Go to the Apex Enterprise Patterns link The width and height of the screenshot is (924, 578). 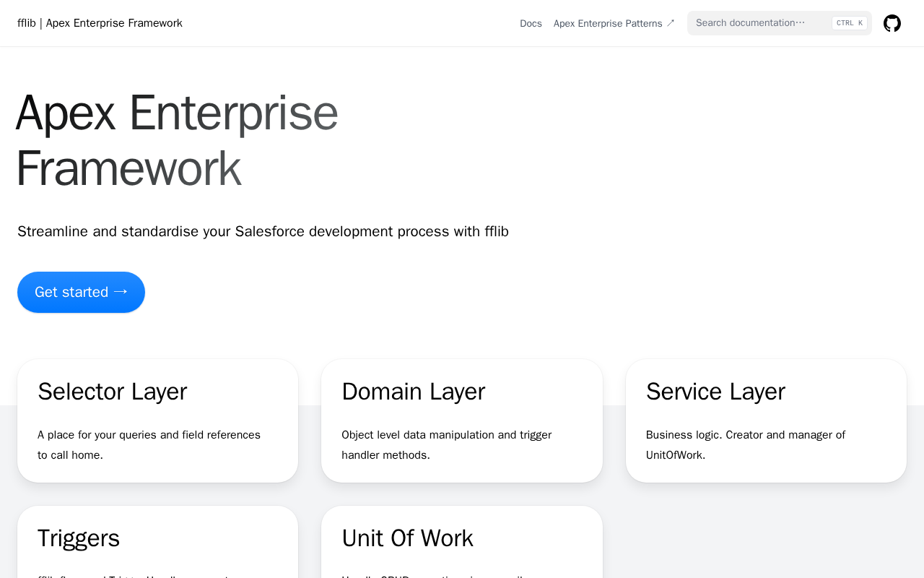[x=608, y=23]
